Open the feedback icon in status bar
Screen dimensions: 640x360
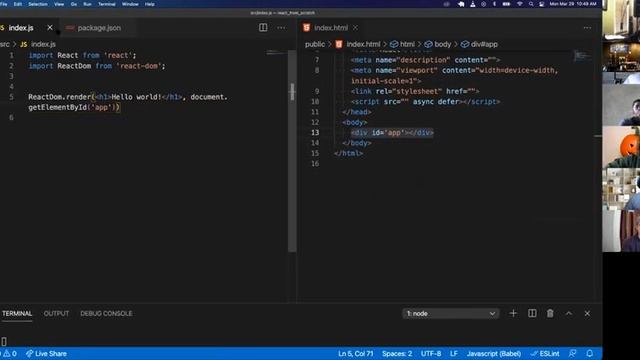(x=573, y=353)
